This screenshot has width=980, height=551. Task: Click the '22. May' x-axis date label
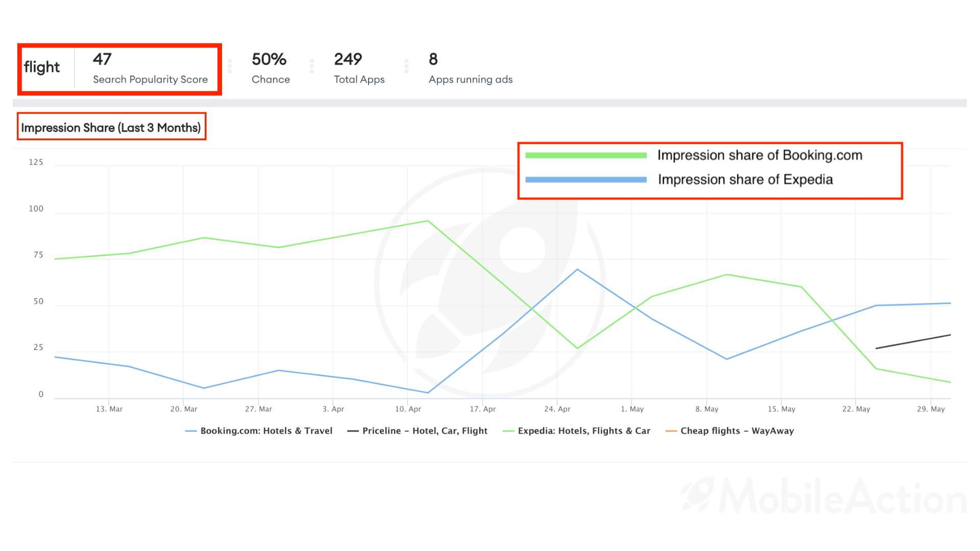tap(856, 409)
